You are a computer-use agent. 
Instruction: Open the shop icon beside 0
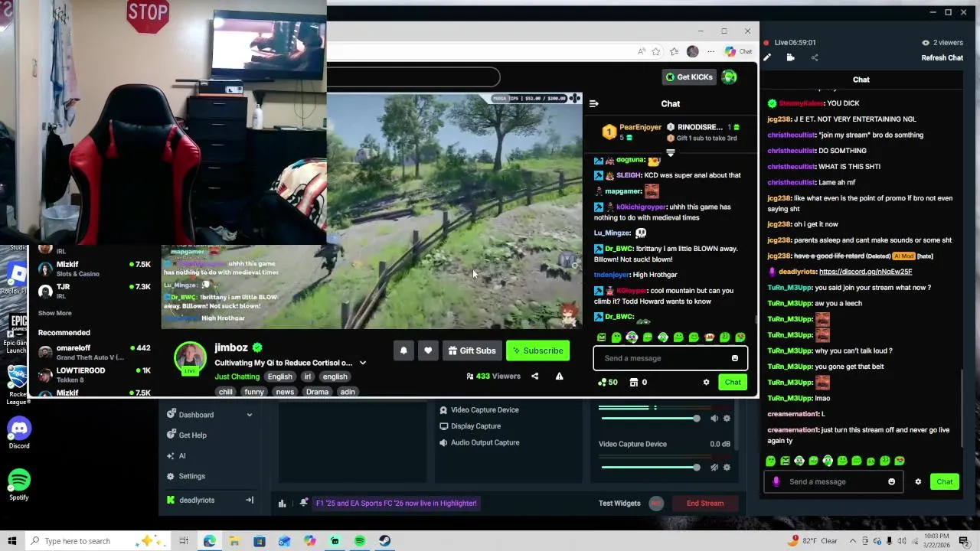(634, 382)
